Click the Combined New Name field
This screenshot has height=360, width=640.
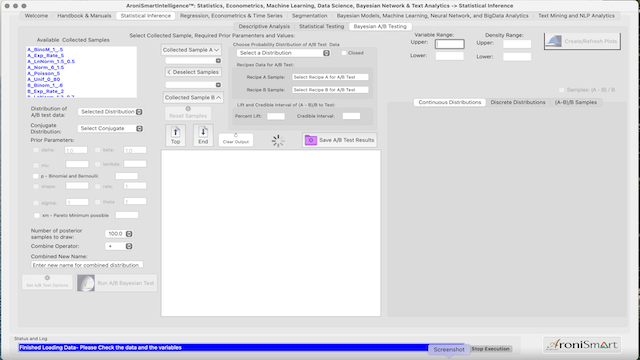(87, 265)
